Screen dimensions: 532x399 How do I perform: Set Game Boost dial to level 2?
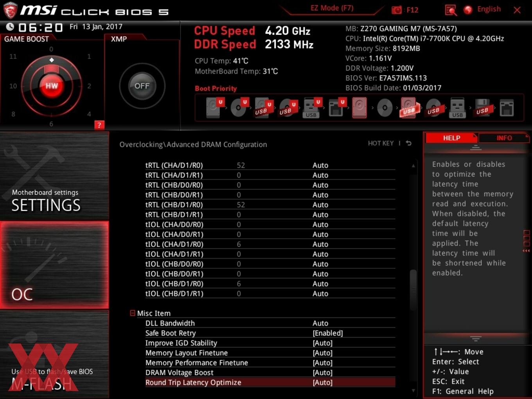(x=89, y=86)
